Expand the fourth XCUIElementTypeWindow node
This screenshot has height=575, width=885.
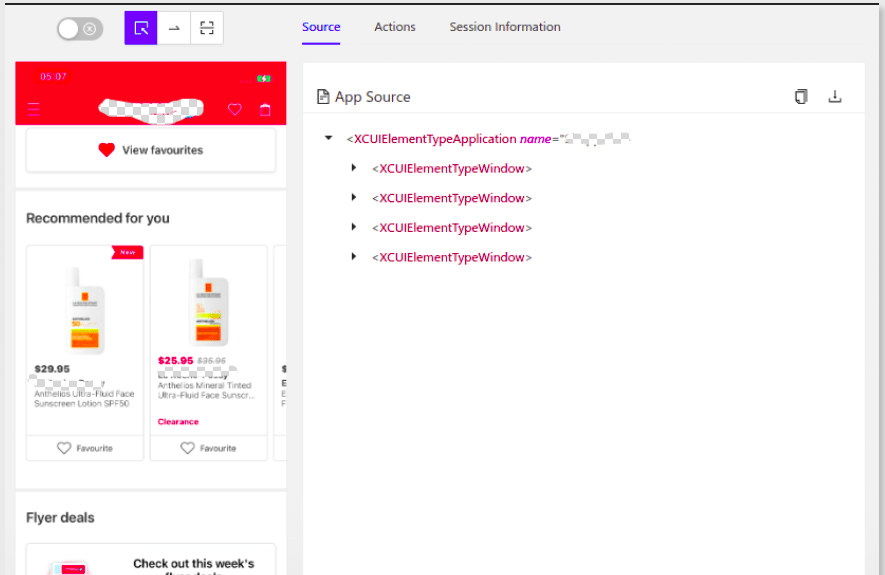tap(354, 256)
